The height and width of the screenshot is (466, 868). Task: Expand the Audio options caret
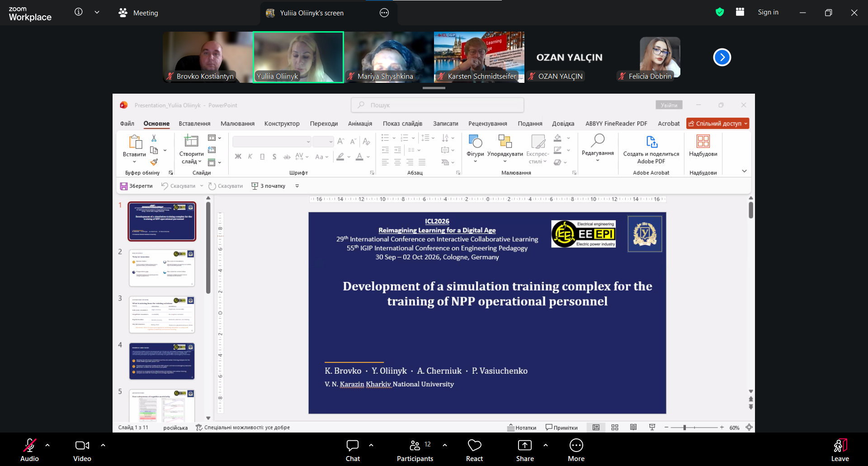[47, 445]
